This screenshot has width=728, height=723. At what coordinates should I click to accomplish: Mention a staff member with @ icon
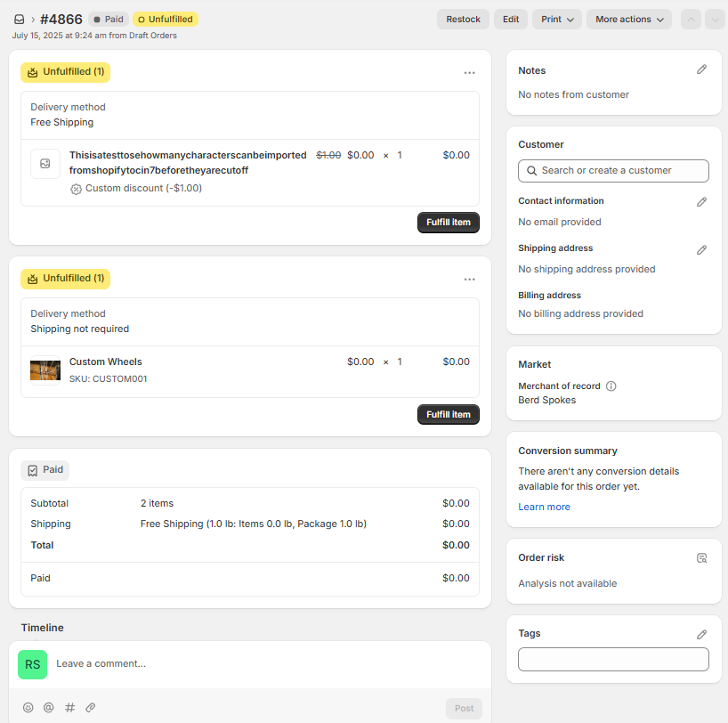[49, 708]
